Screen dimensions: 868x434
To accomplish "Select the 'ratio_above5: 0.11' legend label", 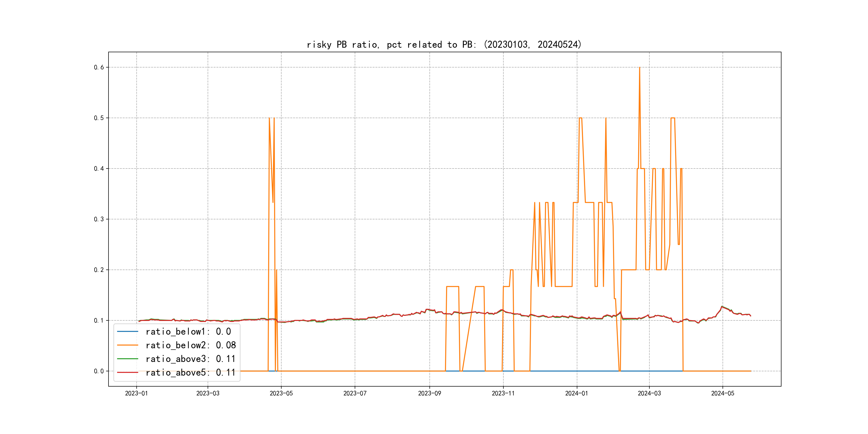I will (190, 372).
